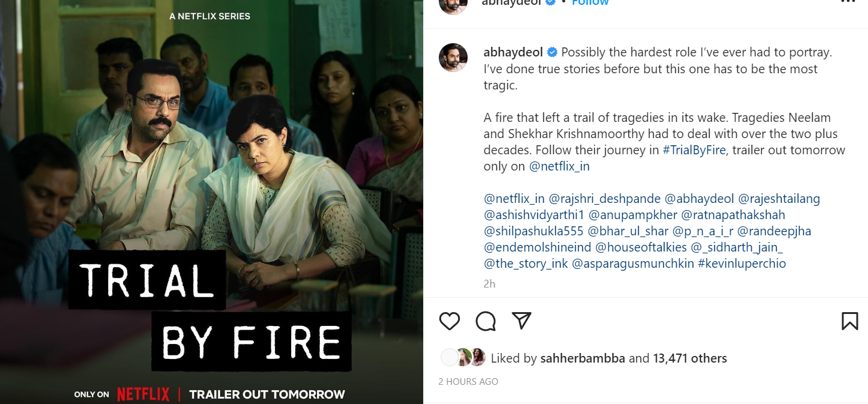This screenshot has height=404, width=868.
Task: Open abhaydeol username in the caption
Action: pos(512,52)
